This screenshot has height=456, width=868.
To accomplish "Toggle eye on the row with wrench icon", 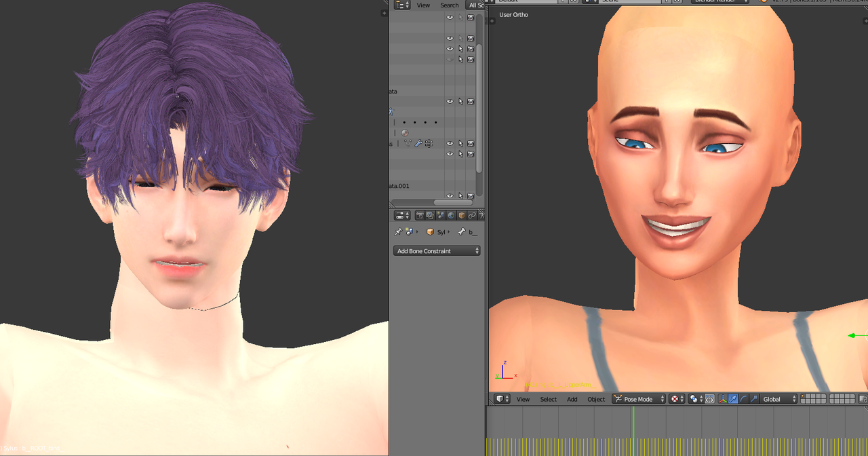I will [x=450, y=144].
